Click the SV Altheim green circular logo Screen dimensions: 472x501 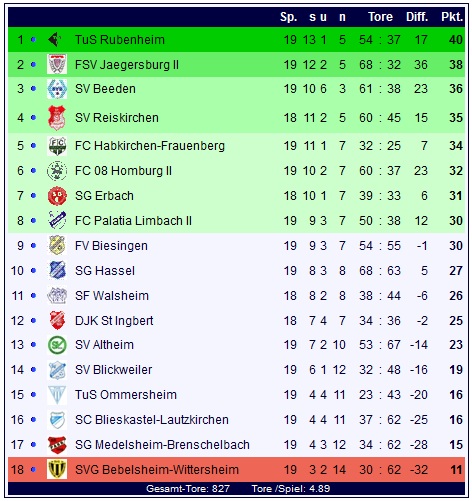pos(57,345)
